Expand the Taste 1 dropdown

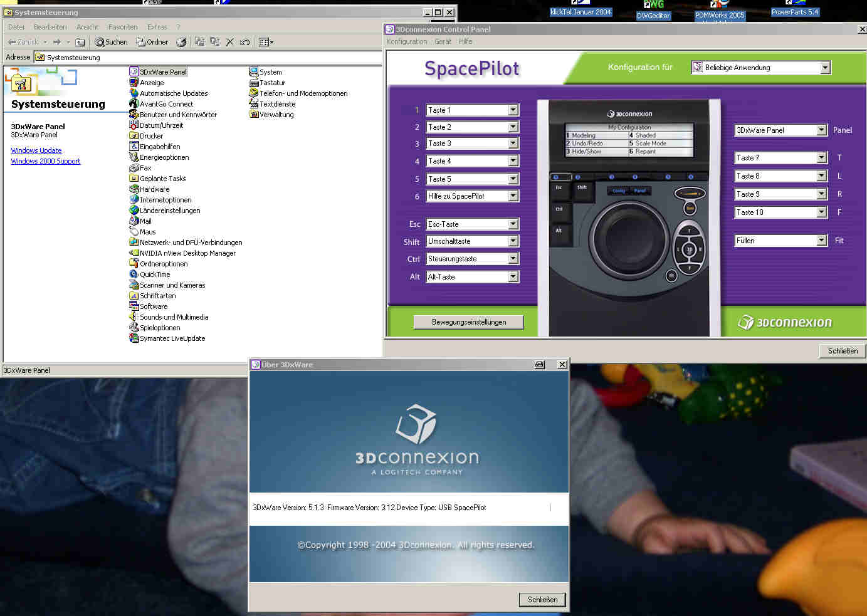(513, 110)
